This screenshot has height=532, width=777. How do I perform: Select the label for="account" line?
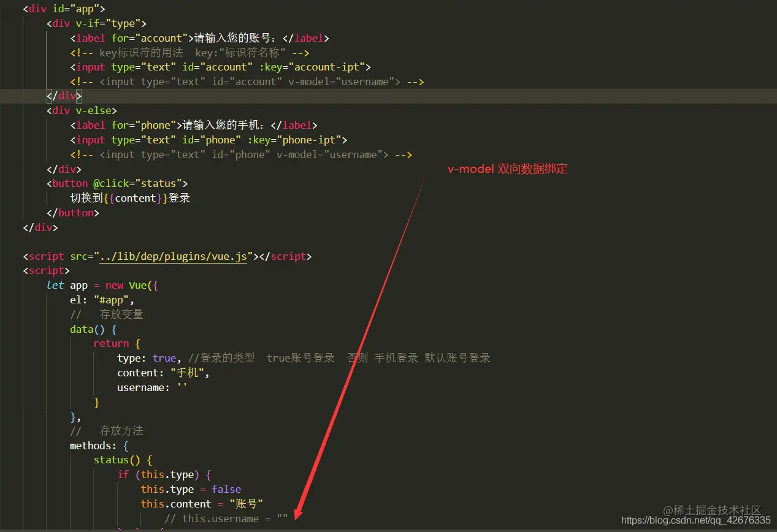point(200,38)
